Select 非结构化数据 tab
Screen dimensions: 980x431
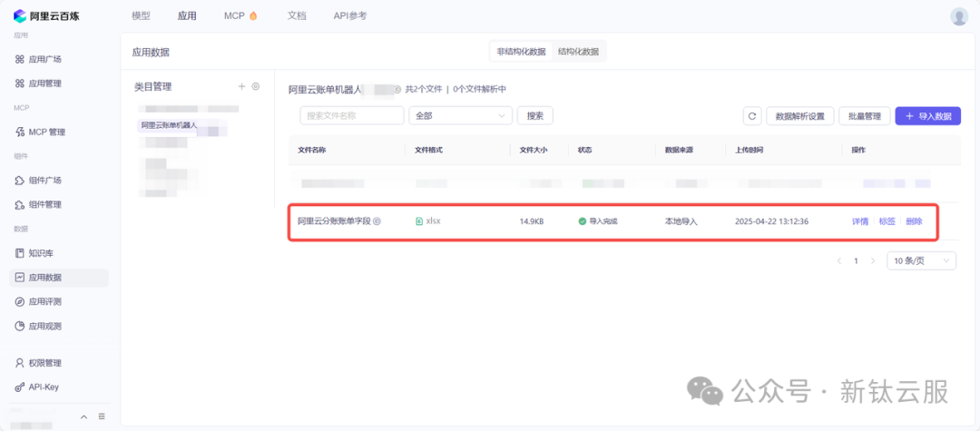521,52
